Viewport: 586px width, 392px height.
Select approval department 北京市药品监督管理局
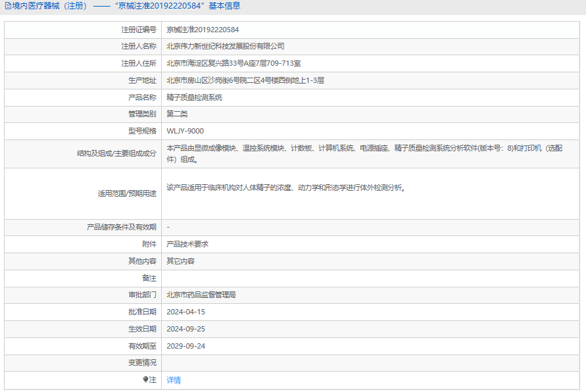click(x=201, y=295)
